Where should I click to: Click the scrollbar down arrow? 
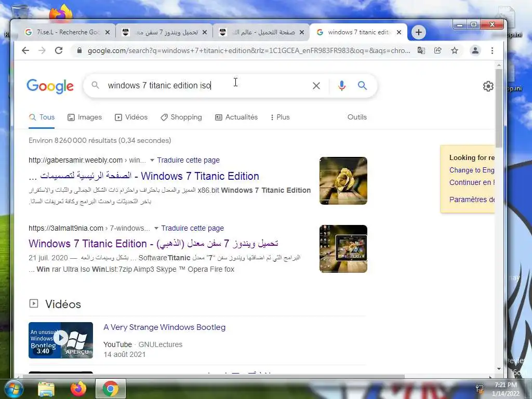coord(499,369)
